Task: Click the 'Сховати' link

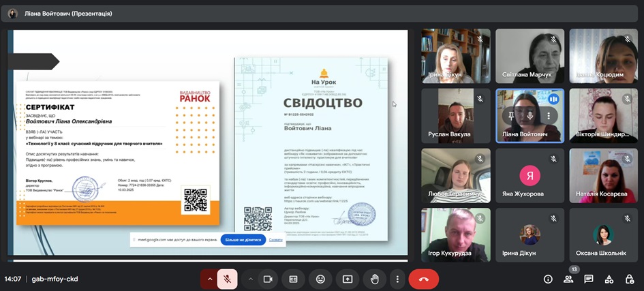Action: [275, 240]
